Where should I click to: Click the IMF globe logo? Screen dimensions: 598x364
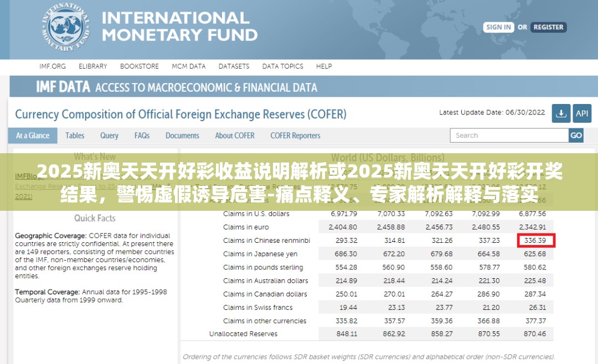[66, 27]
